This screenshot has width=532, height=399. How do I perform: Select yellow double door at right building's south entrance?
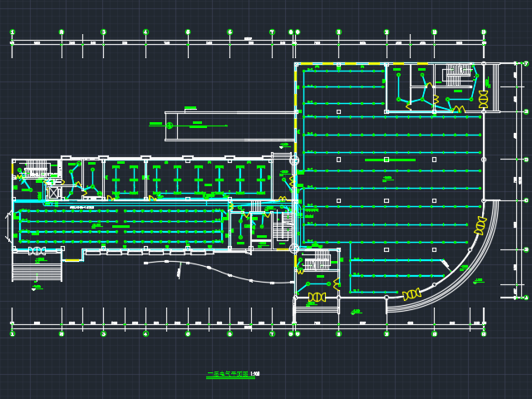[317, 298]
